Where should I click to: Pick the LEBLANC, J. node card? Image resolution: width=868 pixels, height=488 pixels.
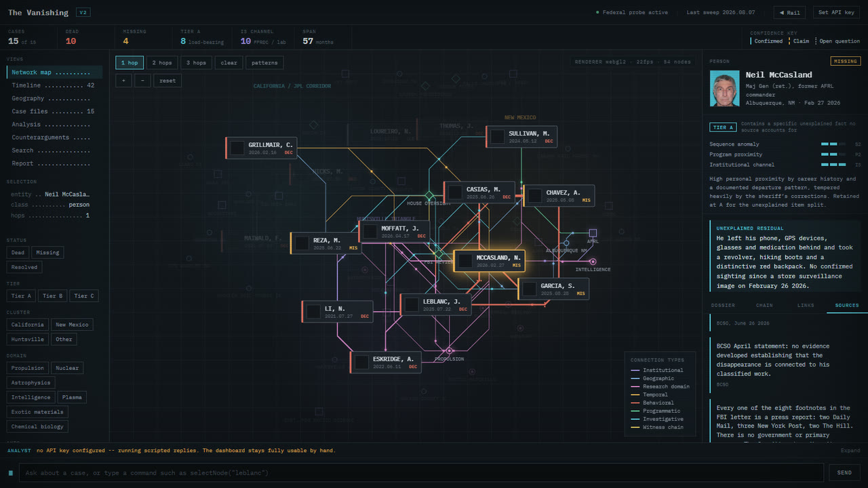(x=436, y=305)
